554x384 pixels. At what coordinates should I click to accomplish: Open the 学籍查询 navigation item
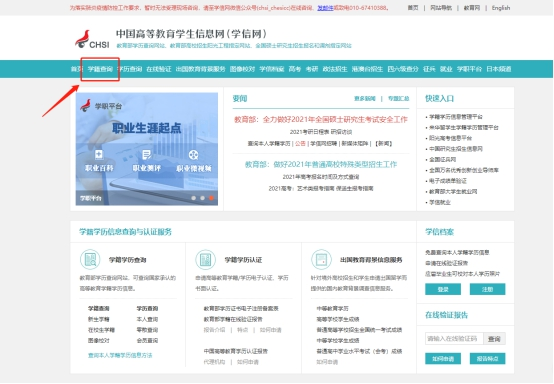pyautogui.click(x=100, y=69)
